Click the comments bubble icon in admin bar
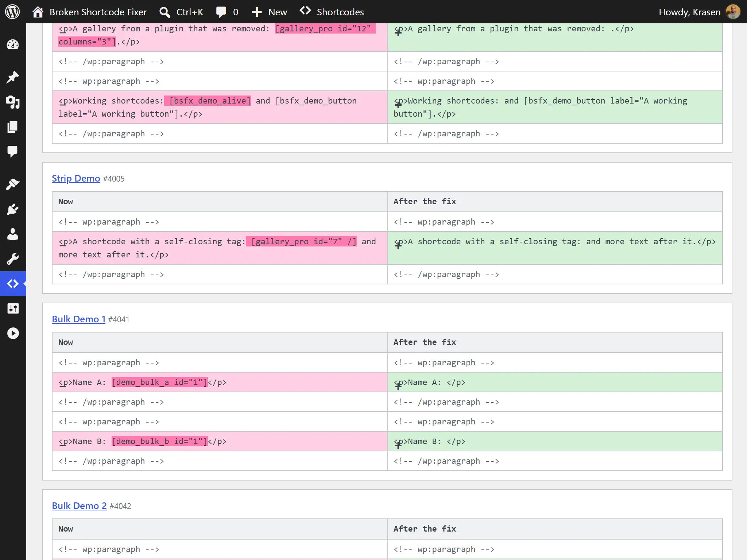This screenshot has width=747, height=560. [x=221, y=12]
